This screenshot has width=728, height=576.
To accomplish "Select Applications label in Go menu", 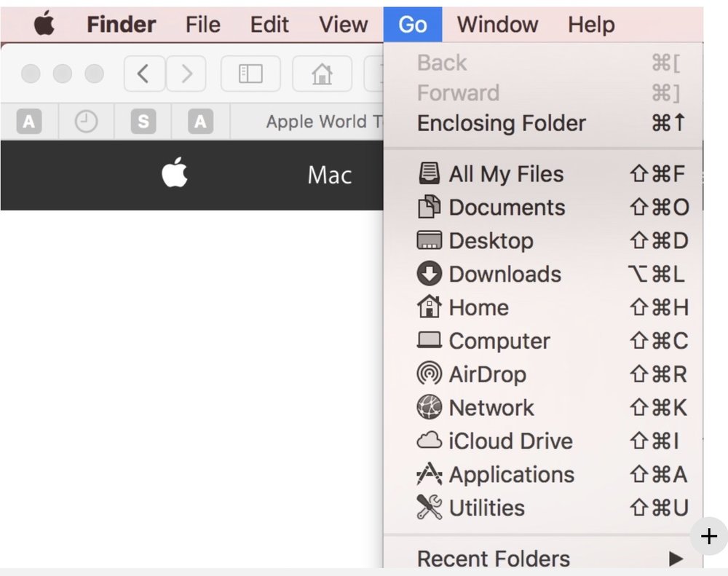I will coord(512,476).
